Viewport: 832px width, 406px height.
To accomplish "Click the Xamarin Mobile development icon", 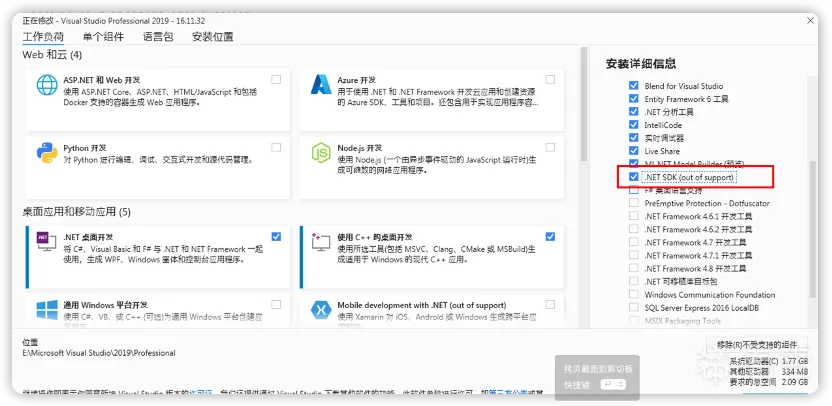I will pyautogui.click(x=321, y=310).
